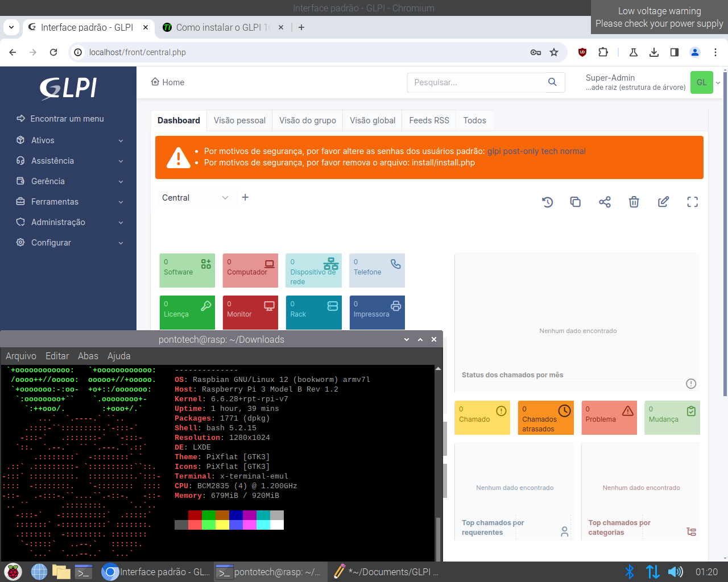Click the saved password key icon
This screenshot has width=728, height=582.
tap(536, 52)
